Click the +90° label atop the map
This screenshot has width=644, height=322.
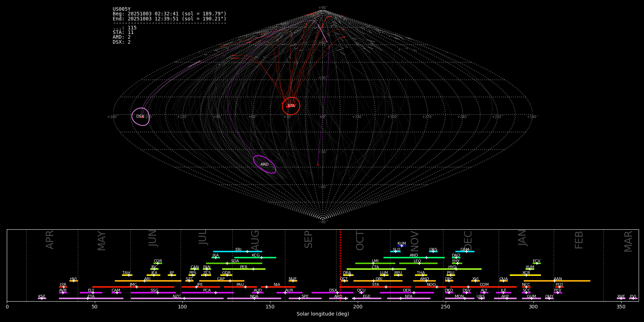pyautogui.click(x=322, y=8)
